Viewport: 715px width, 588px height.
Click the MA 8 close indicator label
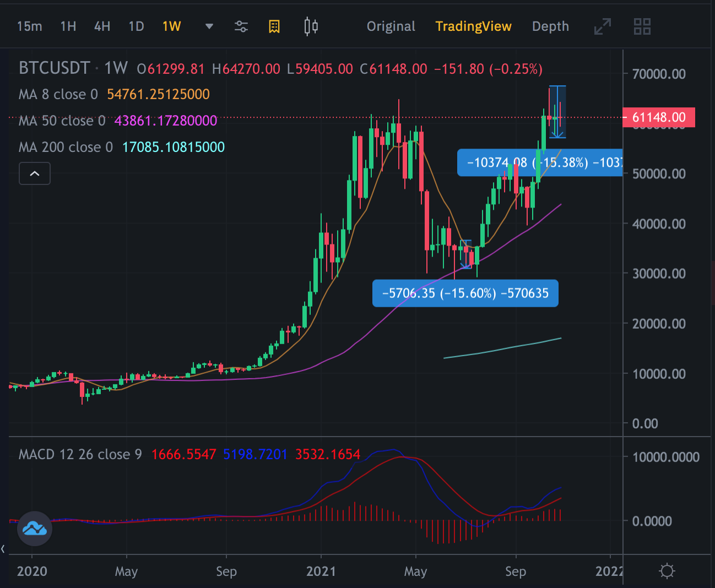pyautogui.click(x=58, y=94)
